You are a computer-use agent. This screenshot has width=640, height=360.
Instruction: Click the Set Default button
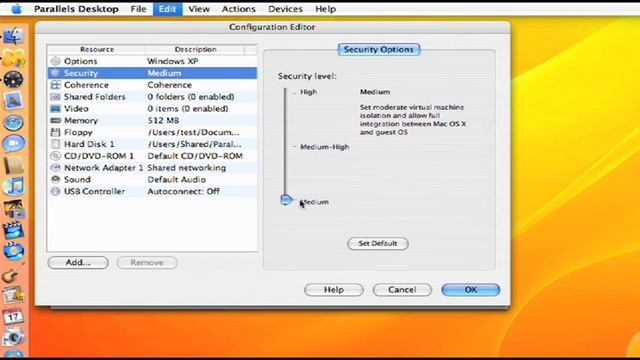(x=378, y=243)
